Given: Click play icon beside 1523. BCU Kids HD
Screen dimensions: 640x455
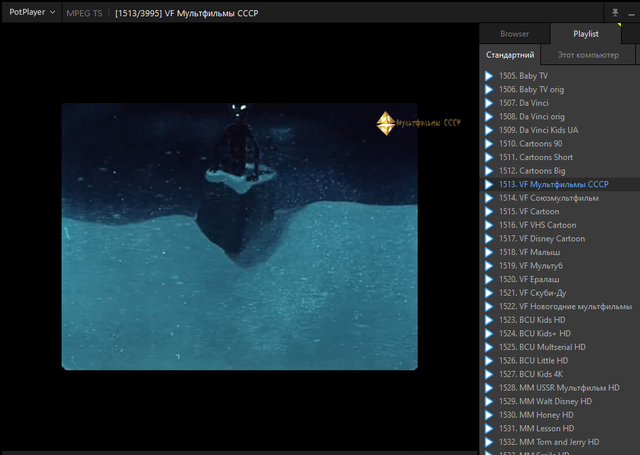Looking at the screenshot, I should coord(489,320).
